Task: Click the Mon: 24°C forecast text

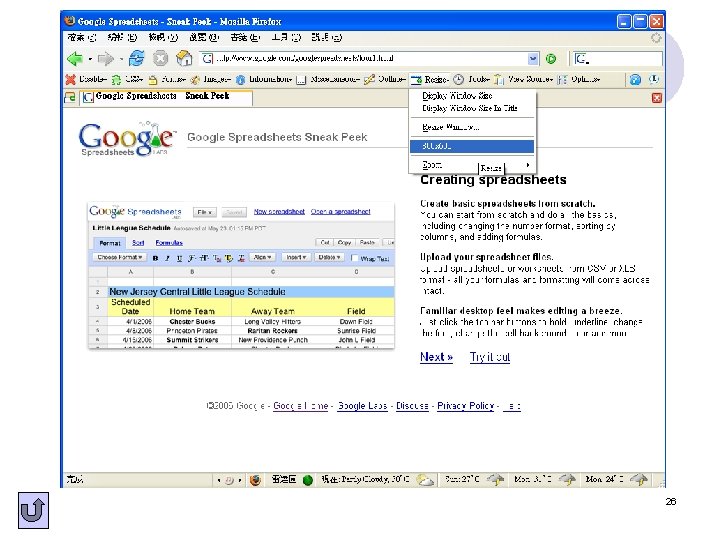Action: point(604,479)
